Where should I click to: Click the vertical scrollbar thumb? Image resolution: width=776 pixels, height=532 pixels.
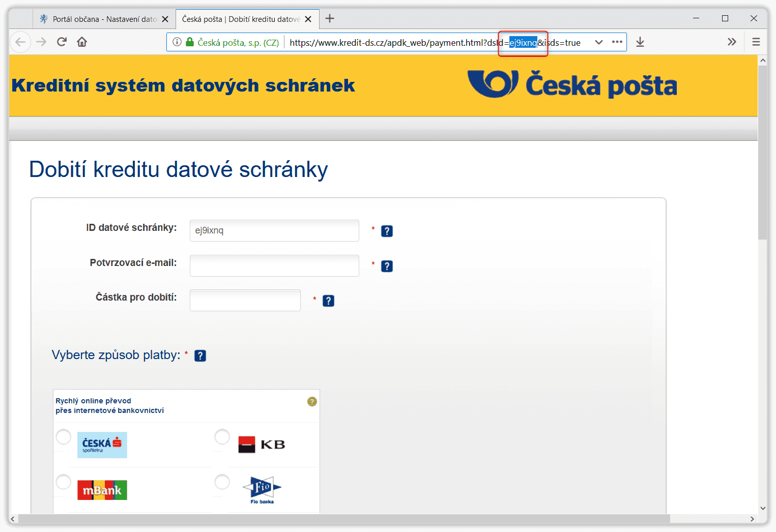tap(762, 153)
